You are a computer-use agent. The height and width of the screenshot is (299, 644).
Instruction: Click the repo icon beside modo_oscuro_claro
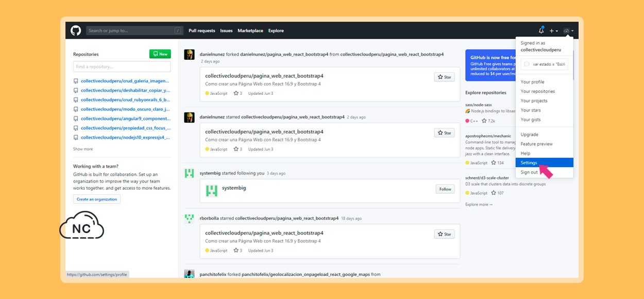pos(76,109)
